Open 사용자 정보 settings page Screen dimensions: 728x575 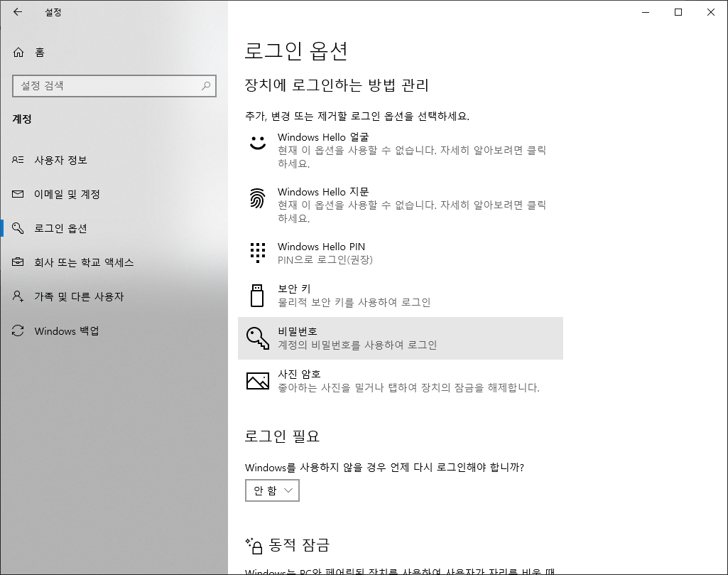114,160
